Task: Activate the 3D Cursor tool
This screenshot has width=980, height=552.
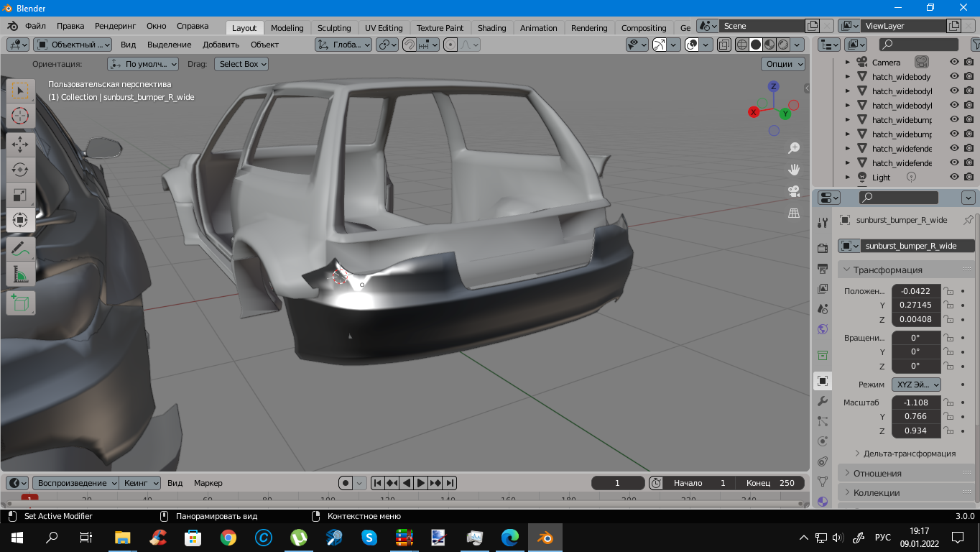Action: click(20, 115)
